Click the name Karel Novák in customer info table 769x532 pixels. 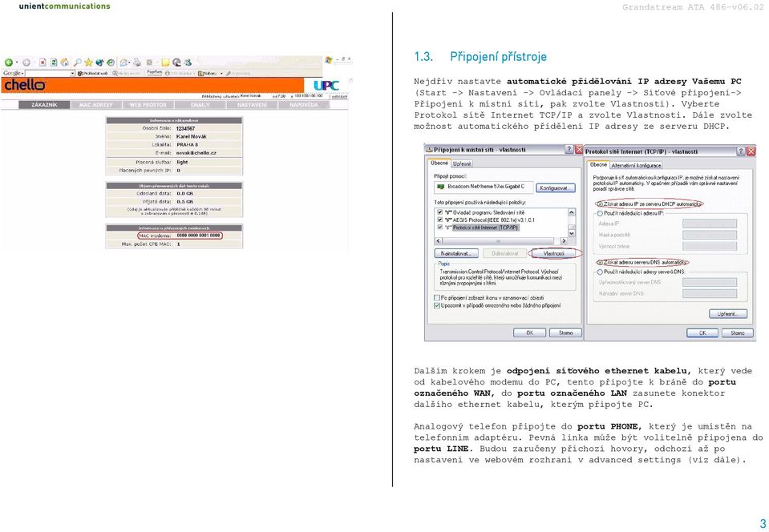coord(192,137)
